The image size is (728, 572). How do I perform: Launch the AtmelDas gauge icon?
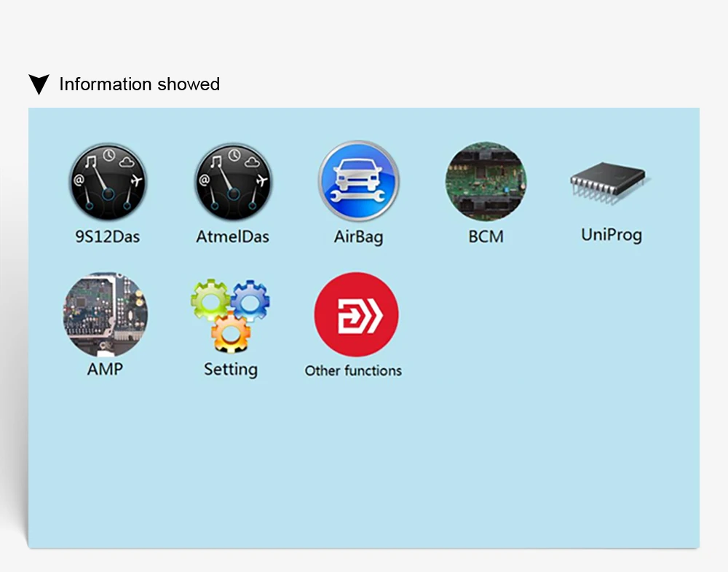coord(233,181)
